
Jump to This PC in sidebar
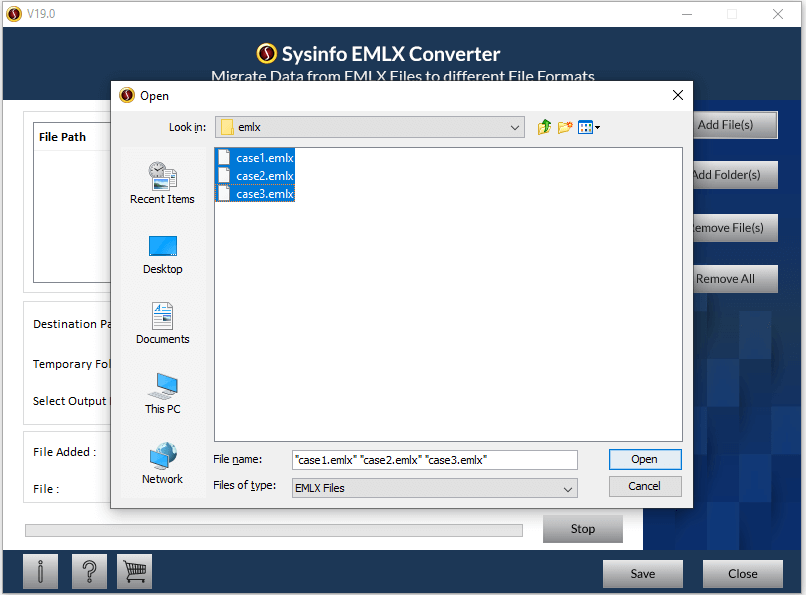(162, 393)
